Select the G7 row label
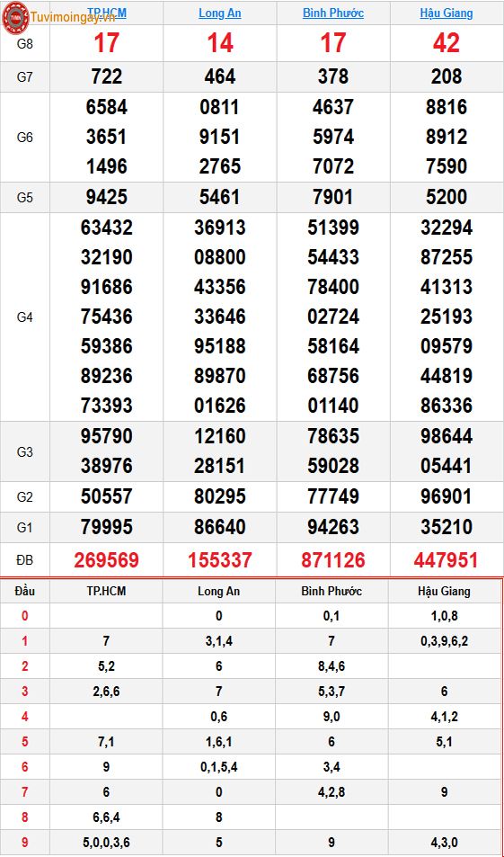This screenshot has width=504, height=857. click(x=25, y=77)
